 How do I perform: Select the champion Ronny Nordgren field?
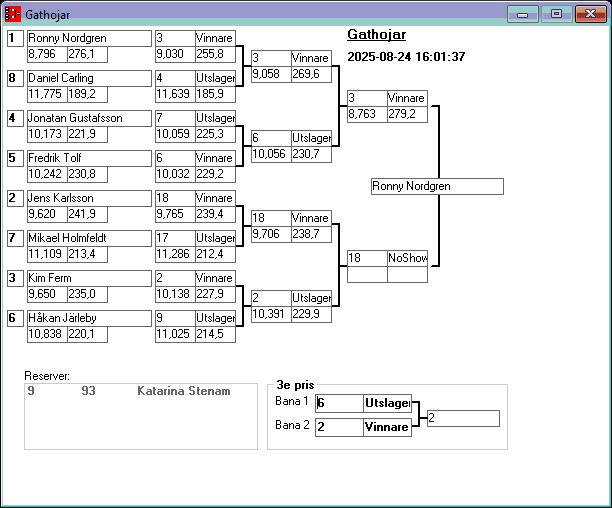click(x=437, y=187)
